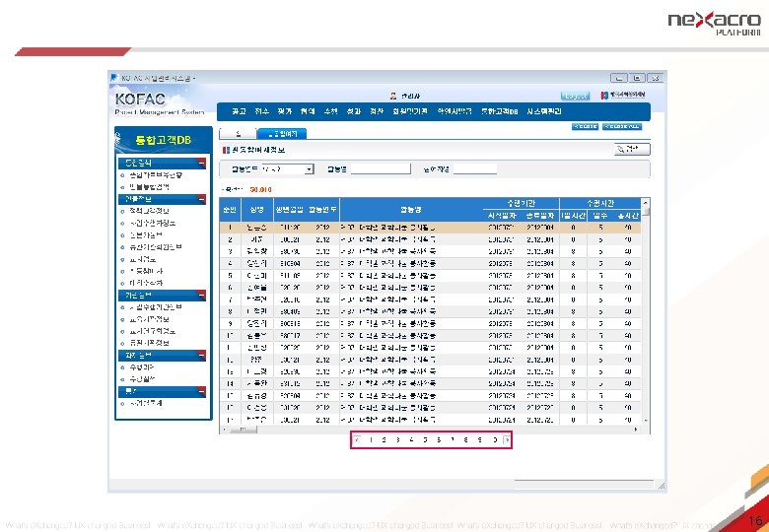The height and width of the screenshot is (532, 769).
Task: Collapse the fourth sidebar section header
Action: pos(201,355)
